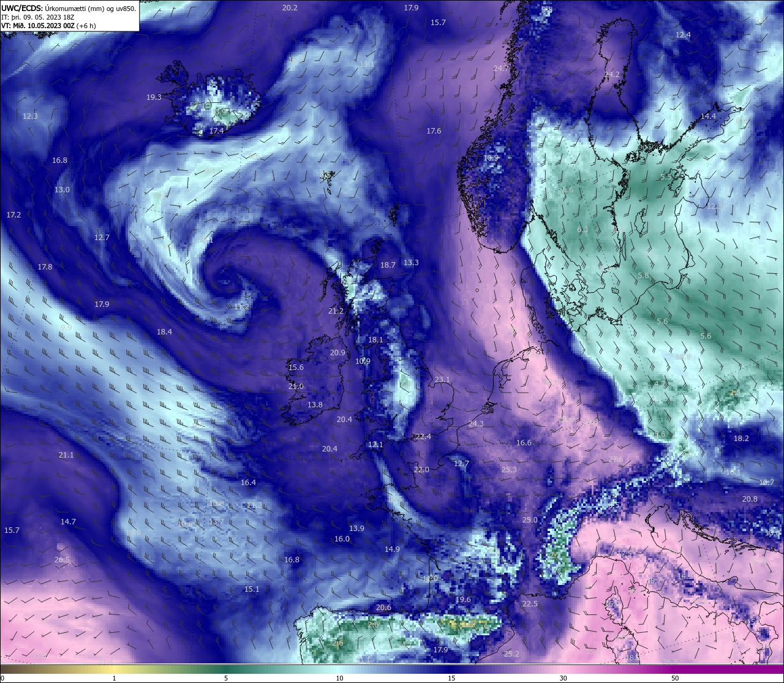Image resolution: width=784 pixels, height=683 pixels.
Task: Click the 5 mm tick on the color scale
Action: pos(226,678)
